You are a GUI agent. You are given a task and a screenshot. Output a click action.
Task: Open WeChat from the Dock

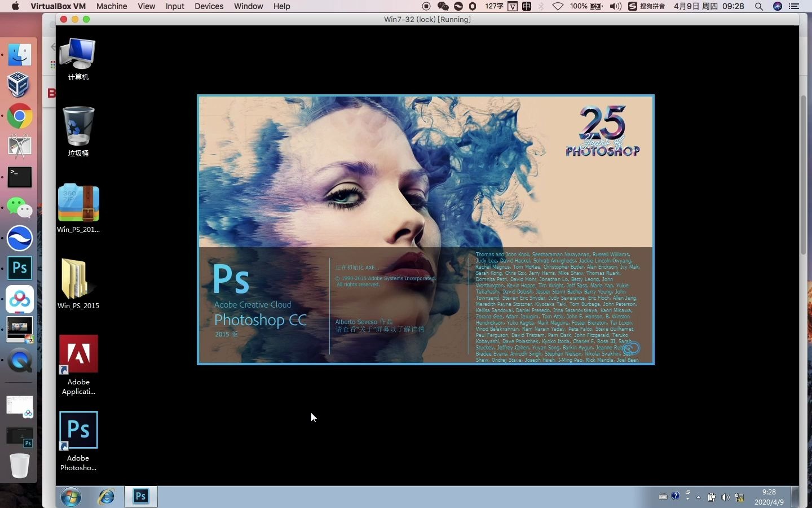tap(19, 208)
